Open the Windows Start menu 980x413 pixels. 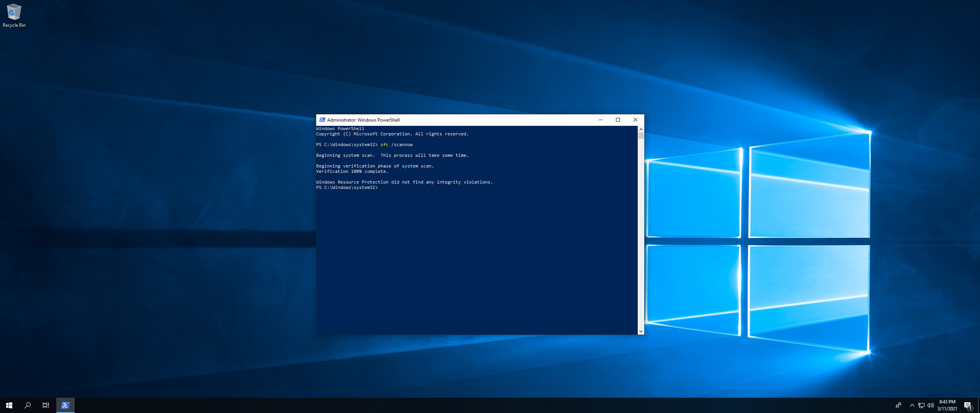(x=9, y=405)
